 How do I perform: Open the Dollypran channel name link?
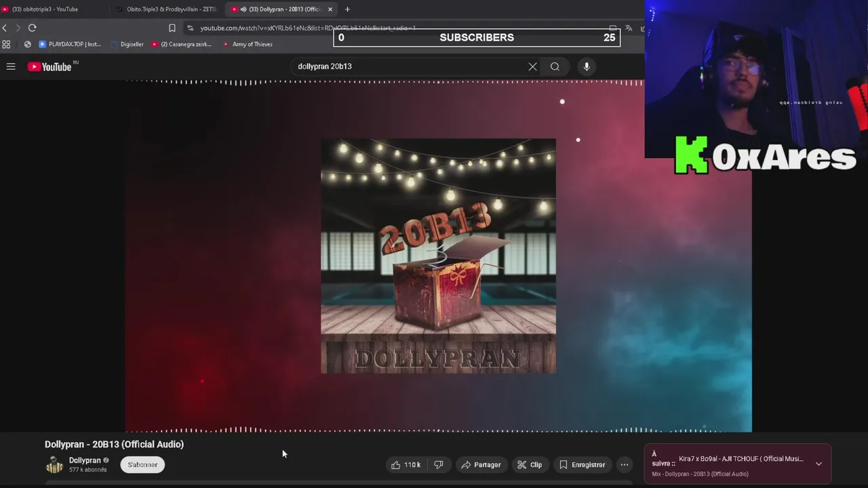click(85, 460)
